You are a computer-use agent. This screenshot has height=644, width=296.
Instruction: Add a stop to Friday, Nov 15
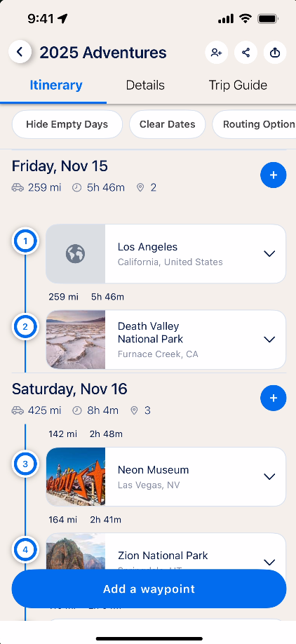273,175
